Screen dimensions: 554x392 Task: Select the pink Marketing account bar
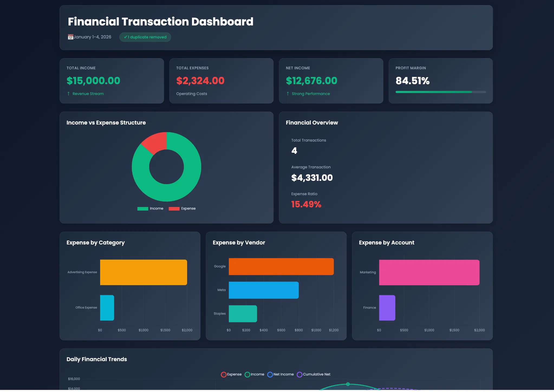(429, 272)
